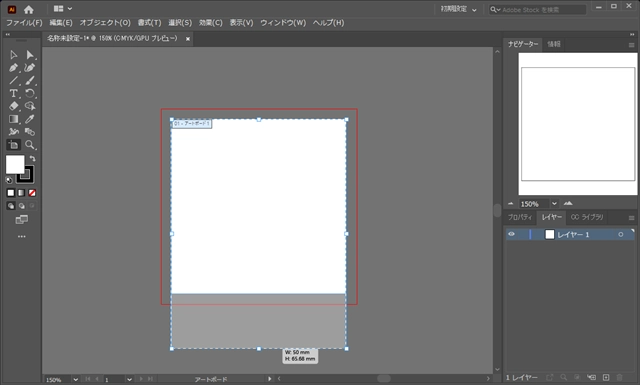Enable Draw Normal mode

(11, 206)
